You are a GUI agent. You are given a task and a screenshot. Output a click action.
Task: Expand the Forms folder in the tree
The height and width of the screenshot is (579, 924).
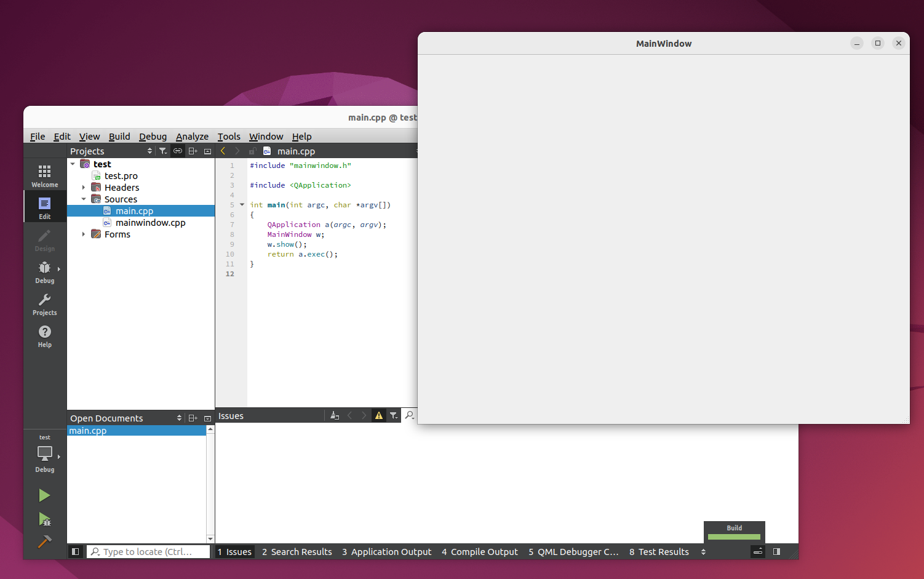click(84, 234)
